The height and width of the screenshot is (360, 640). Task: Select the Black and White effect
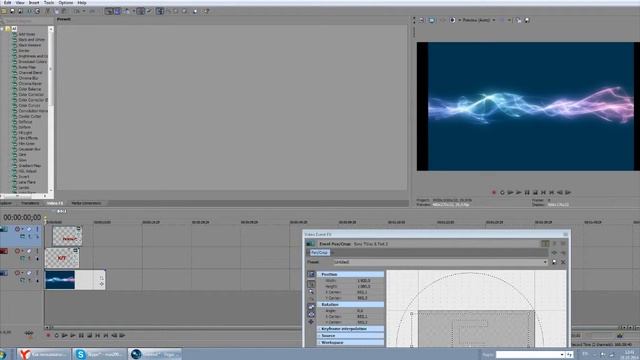(x=31, y=40)
